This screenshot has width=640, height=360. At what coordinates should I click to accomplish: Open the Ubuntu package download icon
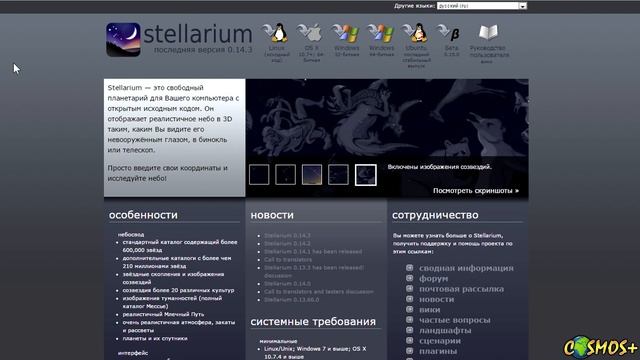click(x=416, y=33)
